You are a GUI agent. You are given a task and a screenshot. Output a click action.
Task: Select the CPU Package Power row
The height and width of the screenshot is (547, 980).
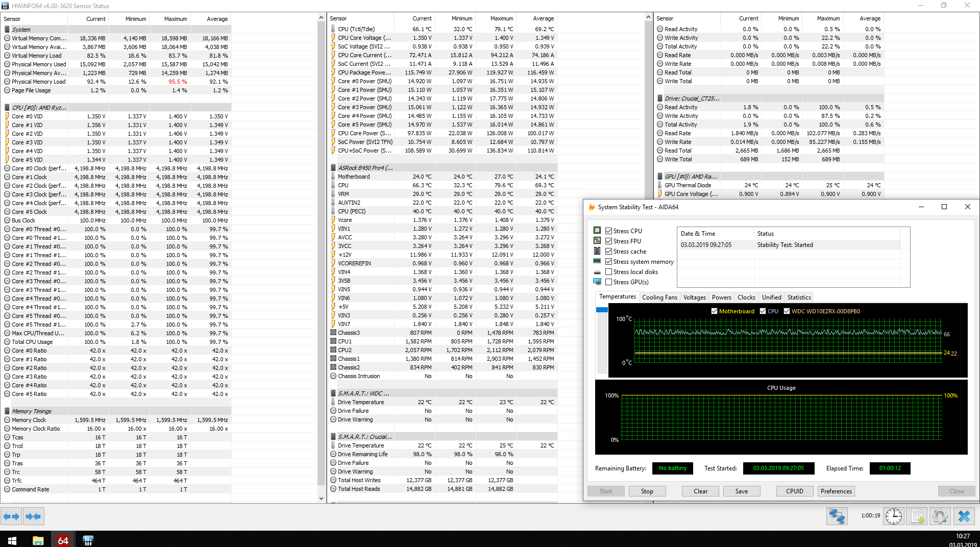(443, 72)
